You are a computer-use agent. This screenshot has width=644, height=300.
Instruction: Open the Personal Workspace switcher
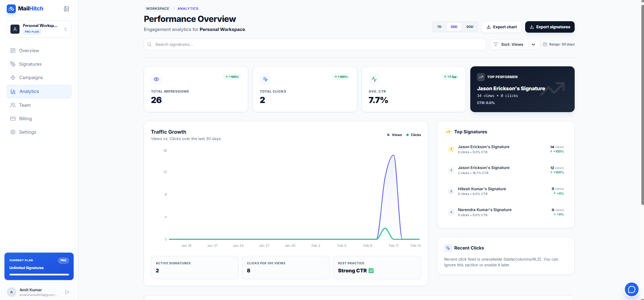tap(39, 29)
